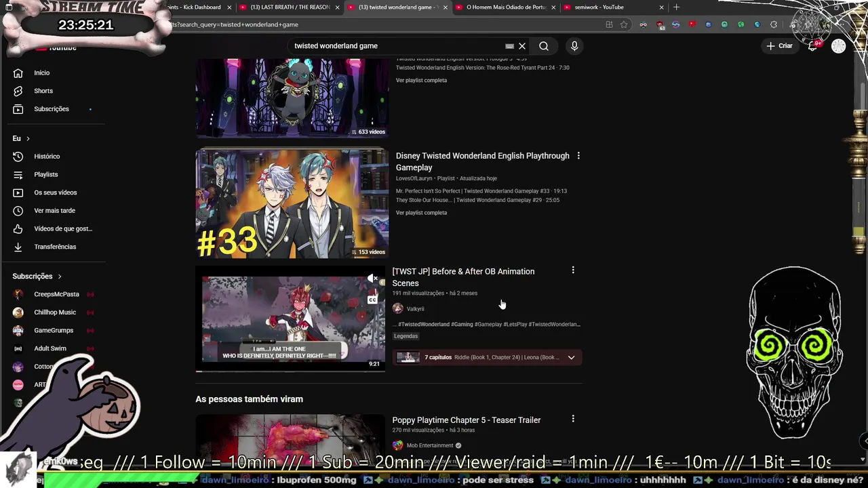
Task: Click the search magnifier button
Action: 544,46
